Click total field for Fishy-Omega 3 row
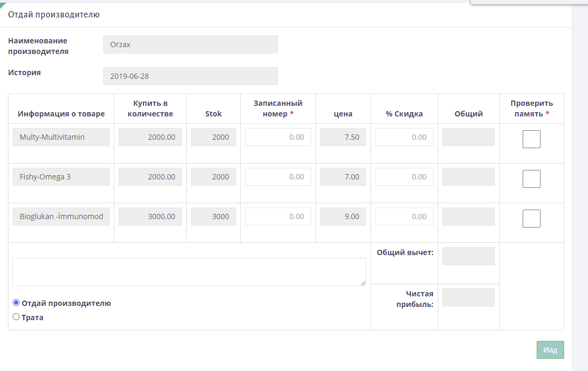The width and height of the screenshot is (588, 371). pyautogui.click(x=468, y=177)
